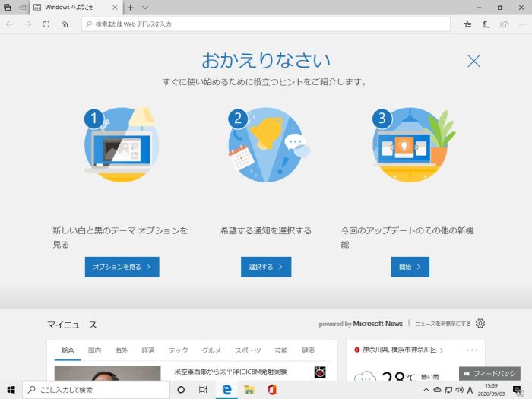Go to the home page icon
Viewport: 532px width, 399px height.
pyautogui.click(x=65, y=24)
